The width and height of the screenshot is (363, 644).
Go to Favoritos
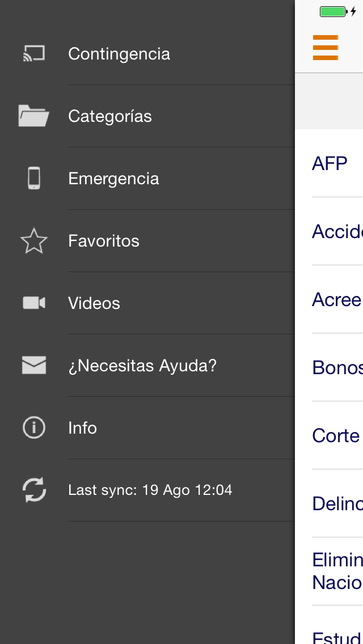coord(104,240)
